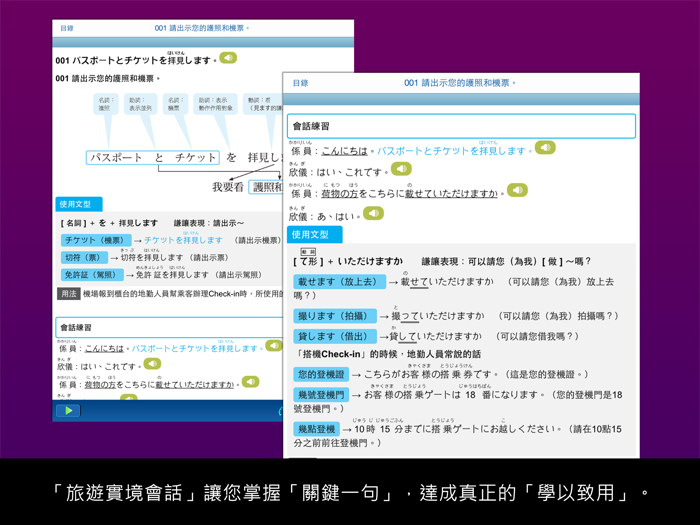Click the 會話練習 heading box in front window
The width and height of the screenshot is (700, 525).
461,126
